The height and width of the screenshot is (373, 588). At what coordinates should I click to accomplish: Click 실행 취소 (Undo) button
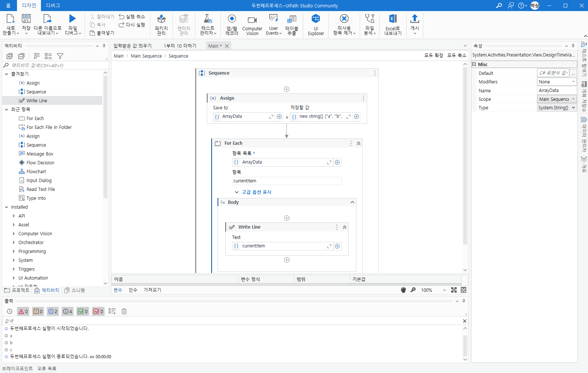[x=132, y=17]
